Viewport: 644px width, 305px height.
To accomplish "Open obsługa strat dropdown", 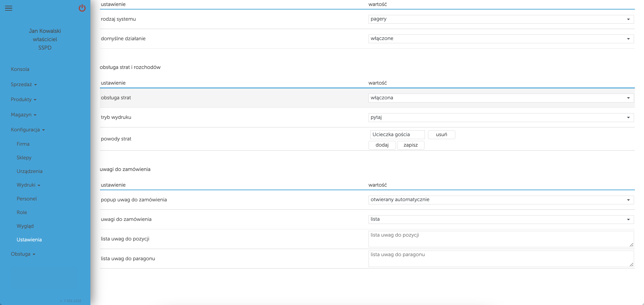I will coord(501,98).
